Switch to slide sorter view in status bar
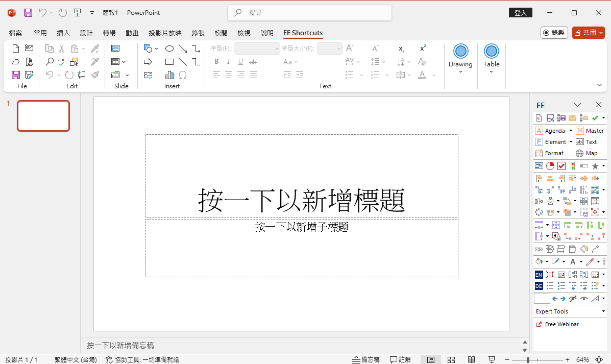The width and height of the screenshot is (611, 364). pos(451,359)
